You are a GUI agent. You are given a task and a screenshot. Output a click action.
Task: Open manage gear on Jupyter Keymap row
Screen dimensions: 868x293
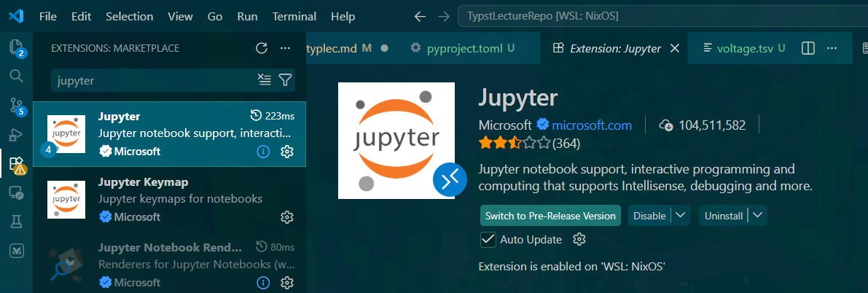286,216
